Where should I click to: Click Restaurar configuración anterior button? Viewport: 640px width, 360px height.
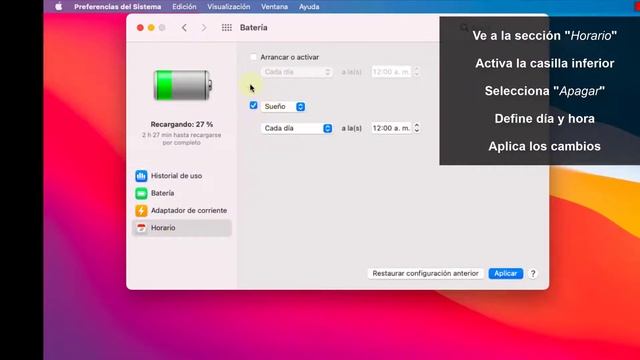pyautogui.click(x=425, y=273)
